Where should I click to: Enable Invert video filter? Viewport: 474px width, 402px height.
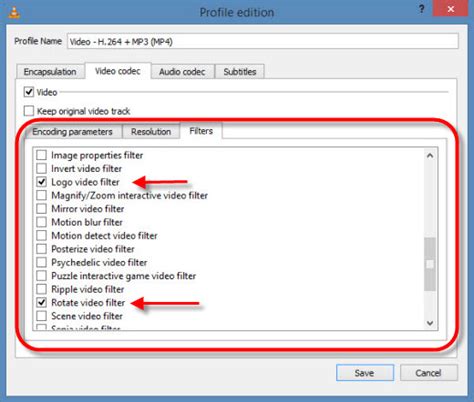coord(41,168)
